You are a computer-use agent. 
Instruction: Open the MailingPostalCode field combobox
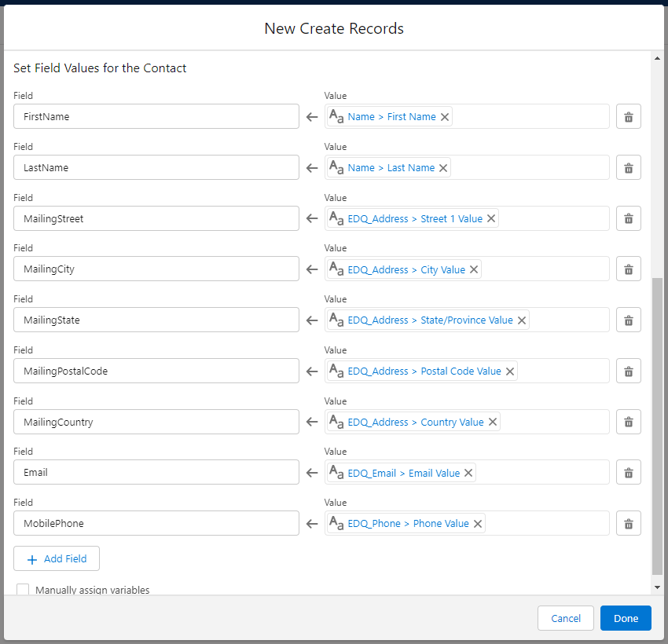click(156, 371)
